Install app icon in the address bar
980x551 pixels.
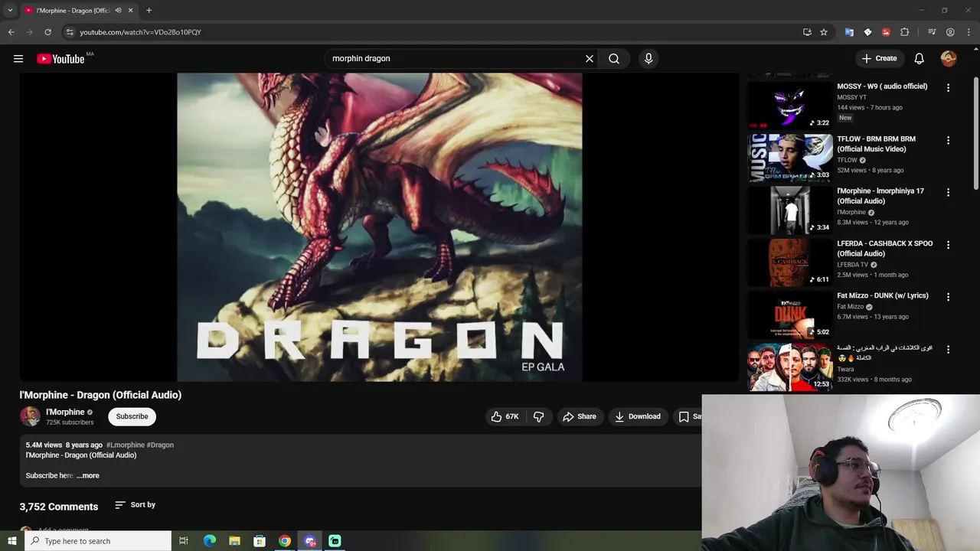807,32
